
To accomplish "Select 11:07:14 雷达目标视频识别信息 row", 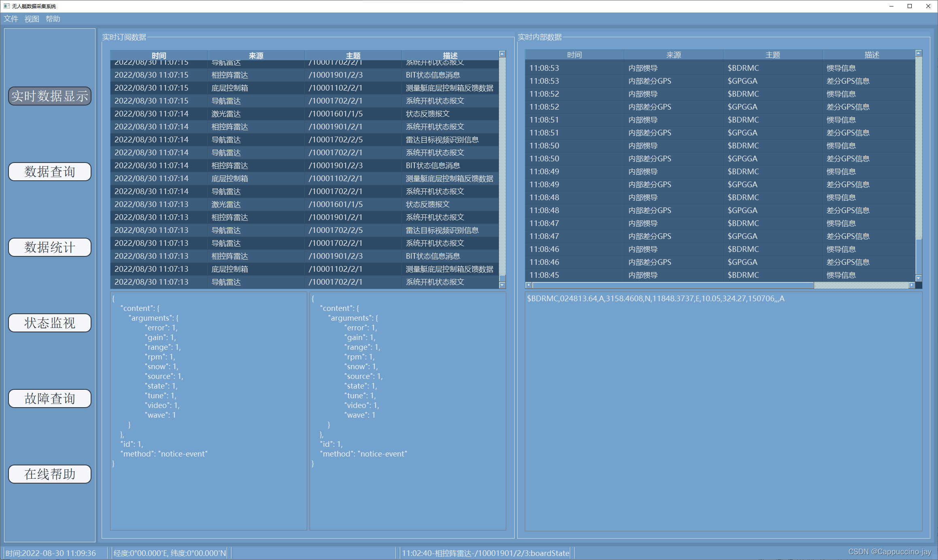I will pyautogui.click(x=304, y=140).
